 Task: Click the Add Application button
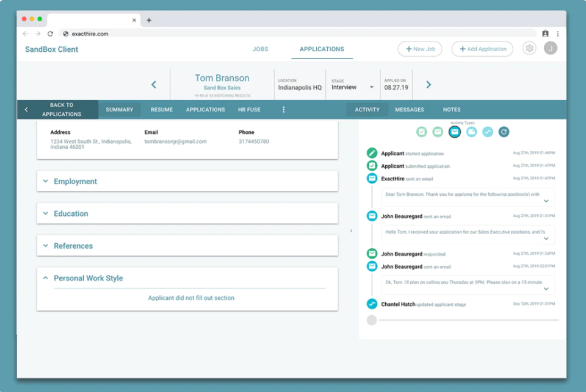pyautogui.click(x=482, y=49)
